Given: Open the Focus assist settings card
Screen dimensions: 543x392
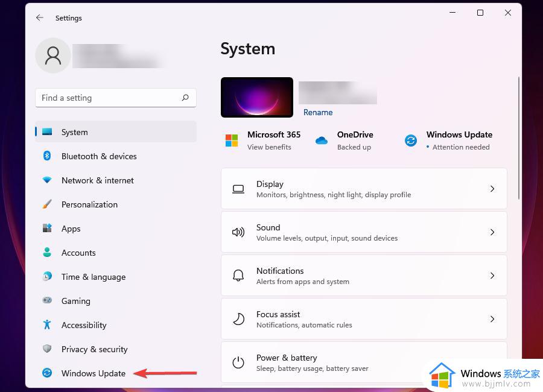Looking at the screenshot, I should tap(364, 319).
